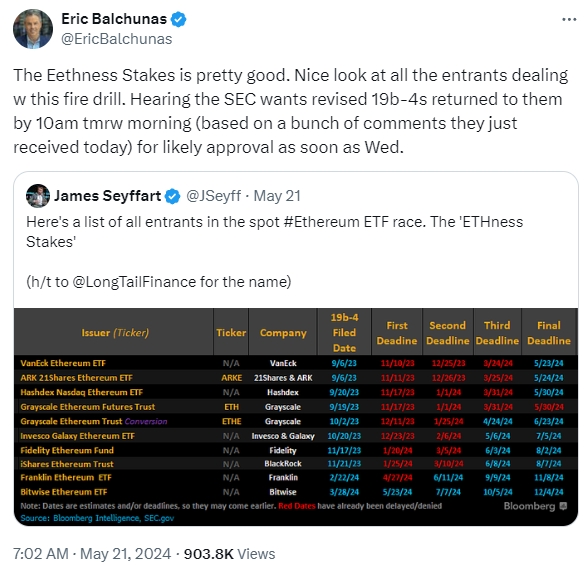Open the May 21 quoted tweet date
The height and width of the screenshot is (565, 585).
277,196
